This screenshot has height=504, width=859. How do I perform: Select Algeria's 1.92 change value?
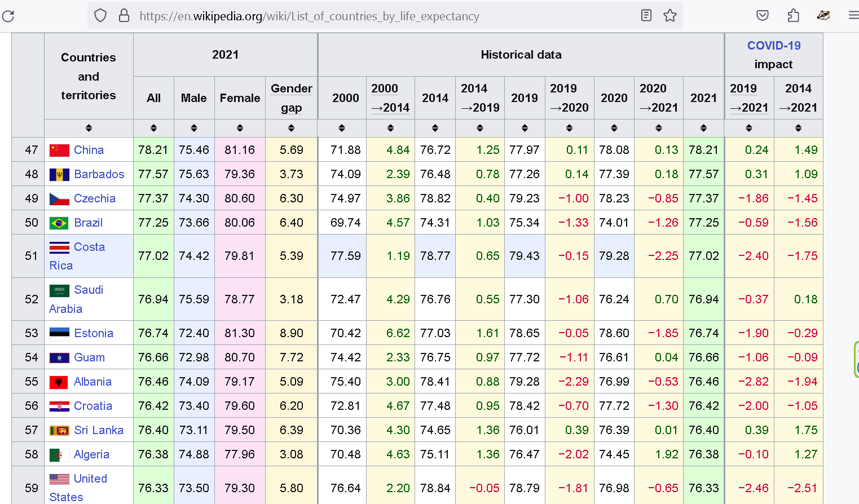click(x=667, y=454)
